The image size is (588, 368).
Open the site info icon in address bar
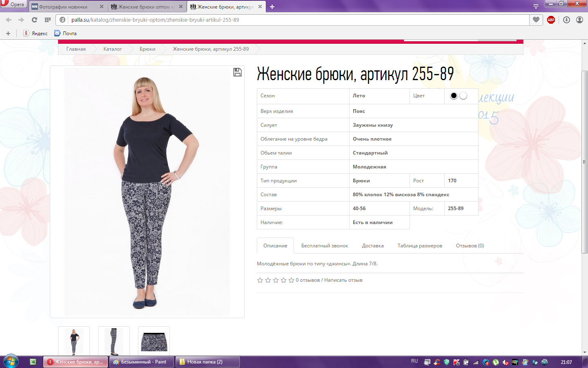tap(62, 20)
